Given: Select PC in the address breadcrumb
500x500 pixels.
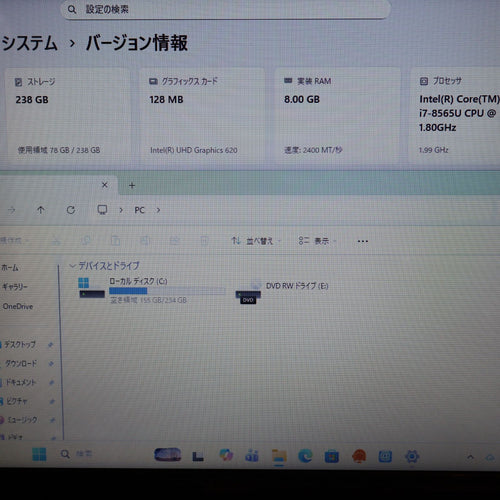Looking at the screenshot, I should tap(140, 210).
